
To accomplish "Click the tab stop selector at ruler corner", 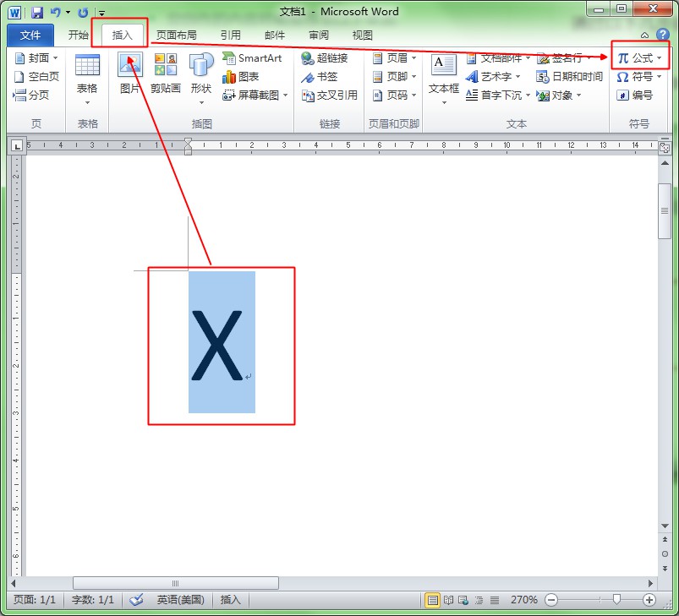I will (x=16, y=146).
